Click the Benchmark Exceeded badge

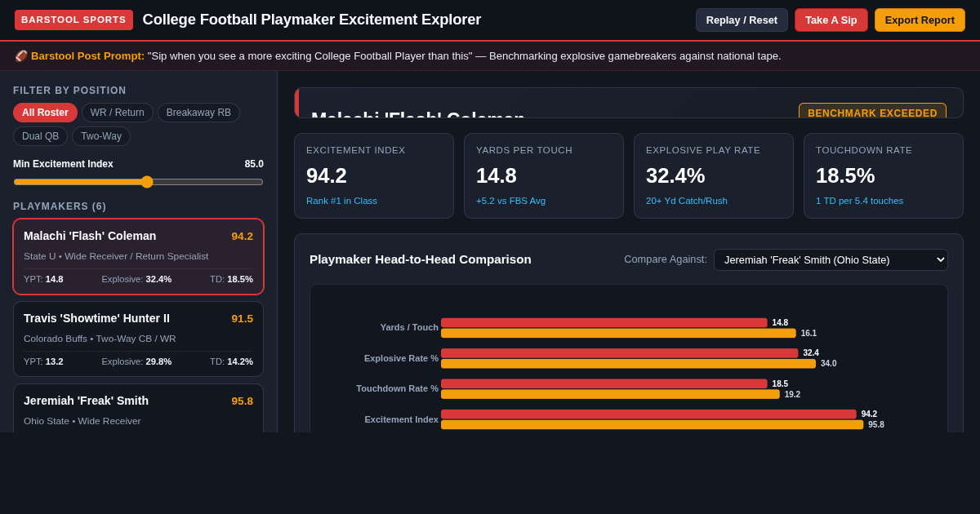(872, 111)
